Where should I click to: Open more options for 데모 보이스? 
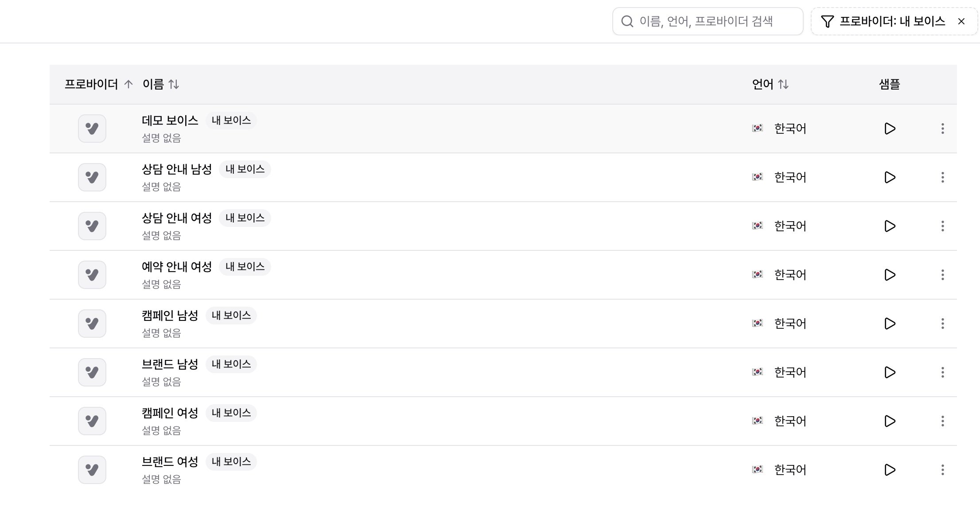point(943,129)
